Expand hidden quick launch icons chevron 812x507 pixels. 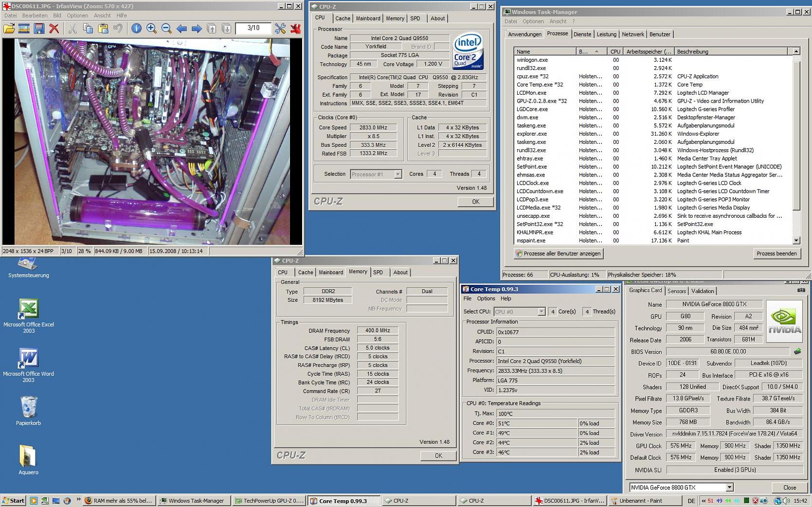pos(78,500)
